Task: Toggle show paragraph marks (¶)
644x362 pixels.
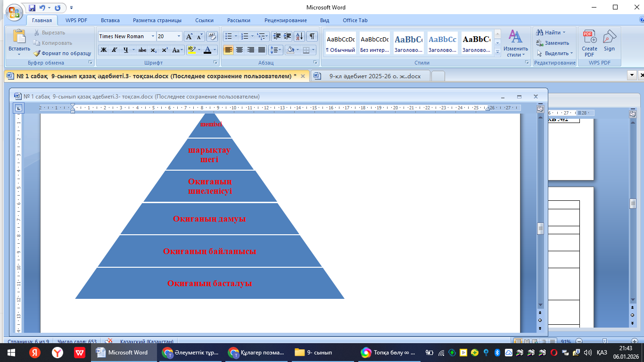Action: 312,36
